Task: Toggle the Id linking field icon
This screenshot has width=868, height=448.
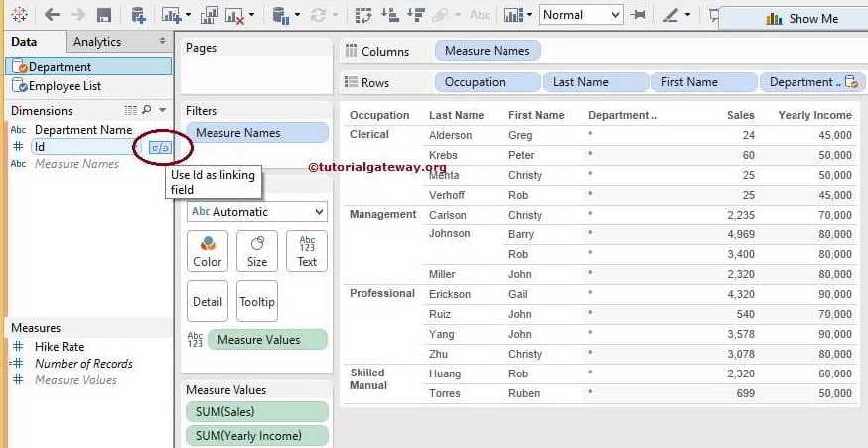Action: click(x=161, y=147)
